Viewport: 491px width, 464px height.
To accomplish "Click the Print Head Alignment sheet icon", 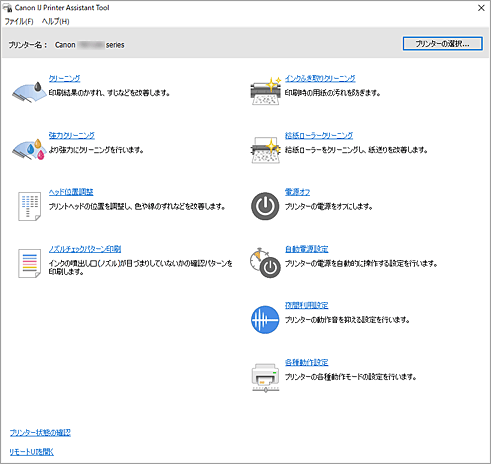I will (30, 206).
